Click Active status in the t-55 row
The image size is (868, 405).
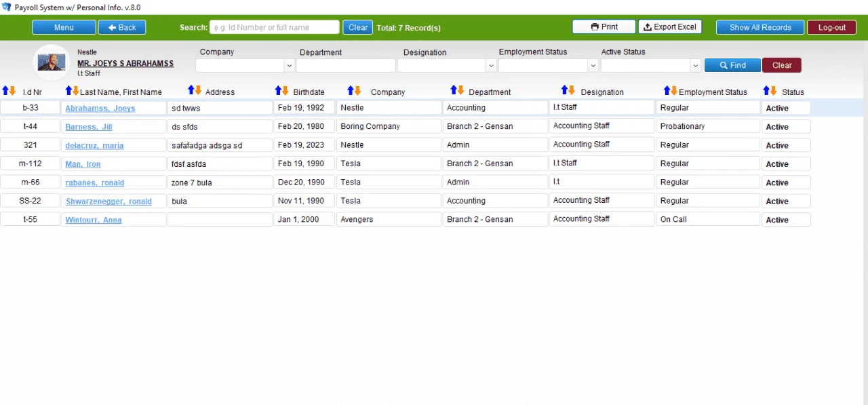(x=786, y=220)
